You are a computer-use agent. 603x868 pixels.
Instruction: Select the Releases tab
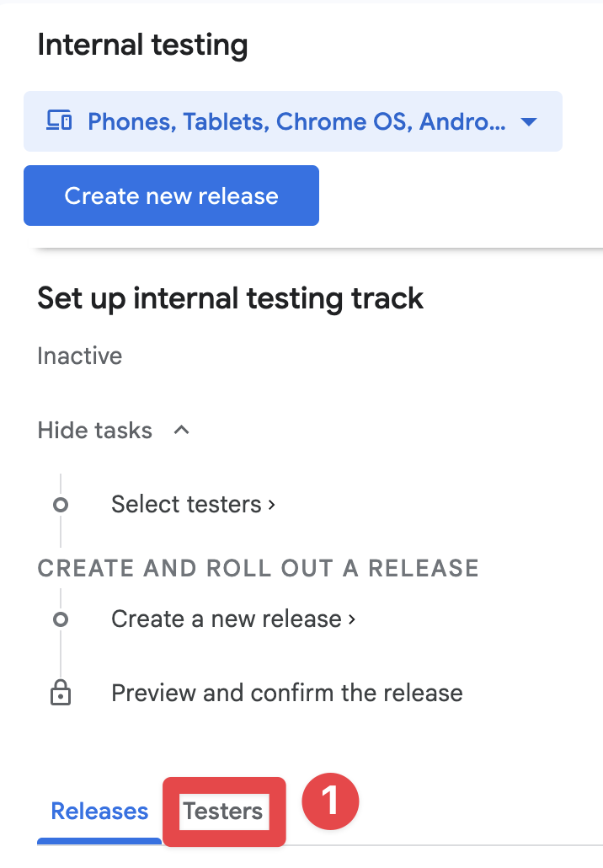(x=99, y=811)
